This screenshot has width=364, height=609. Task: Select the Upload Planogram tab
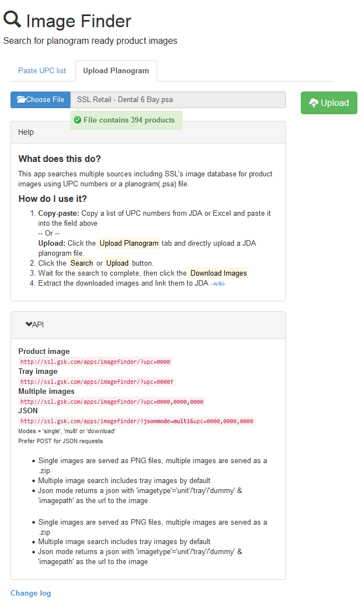[x=116, y=70]
